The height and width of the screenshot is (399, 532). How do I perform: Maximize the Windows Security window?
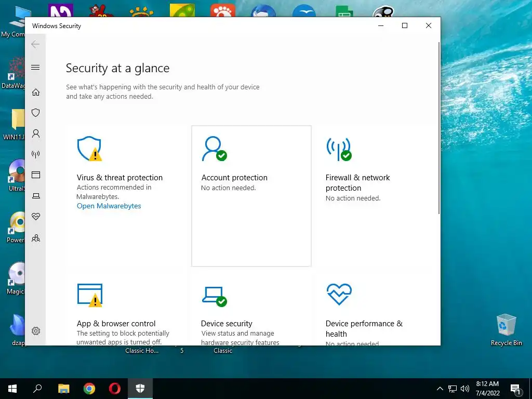click(x=404, y=25)
